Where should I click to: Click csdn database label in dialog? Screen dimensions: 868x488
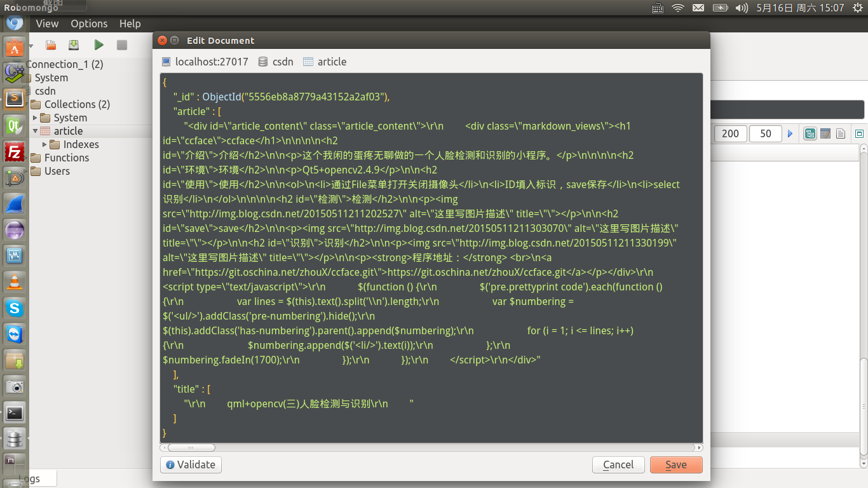(x=283, y=62)
